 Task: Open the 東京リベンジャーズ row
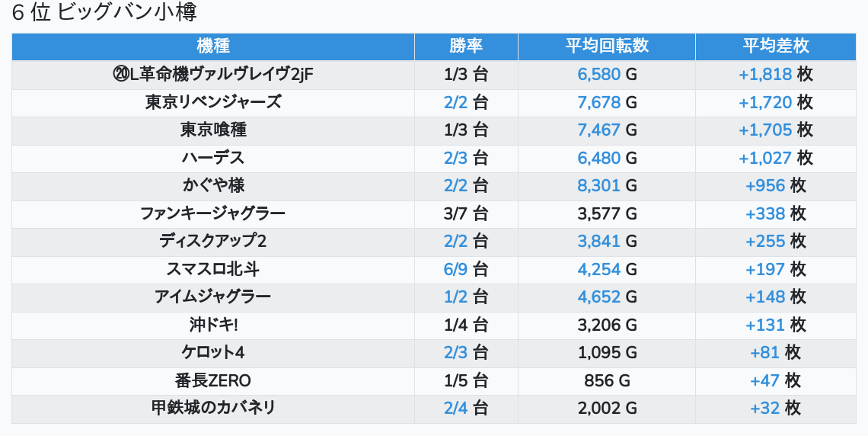[213, 102]
